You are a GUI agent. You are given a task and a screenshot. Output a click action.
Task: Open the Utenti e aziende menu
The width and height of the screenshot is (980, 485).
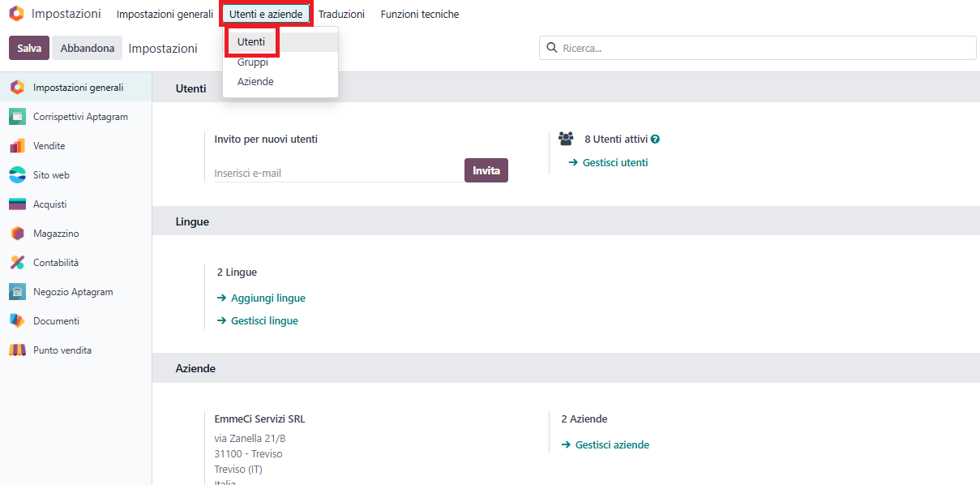(266, 15)
